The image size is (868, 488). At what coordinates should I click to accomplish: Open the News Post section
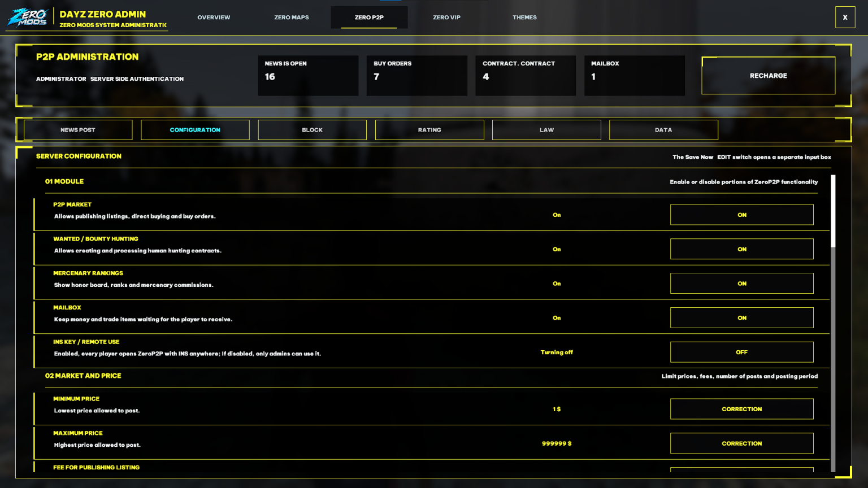pyautogui.click(x=78, y=130)
